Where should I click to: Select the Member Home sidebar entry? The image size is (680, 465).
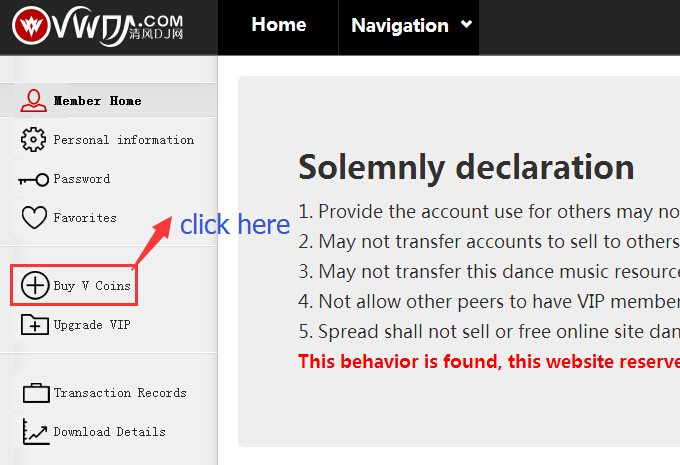click(108, 101)
